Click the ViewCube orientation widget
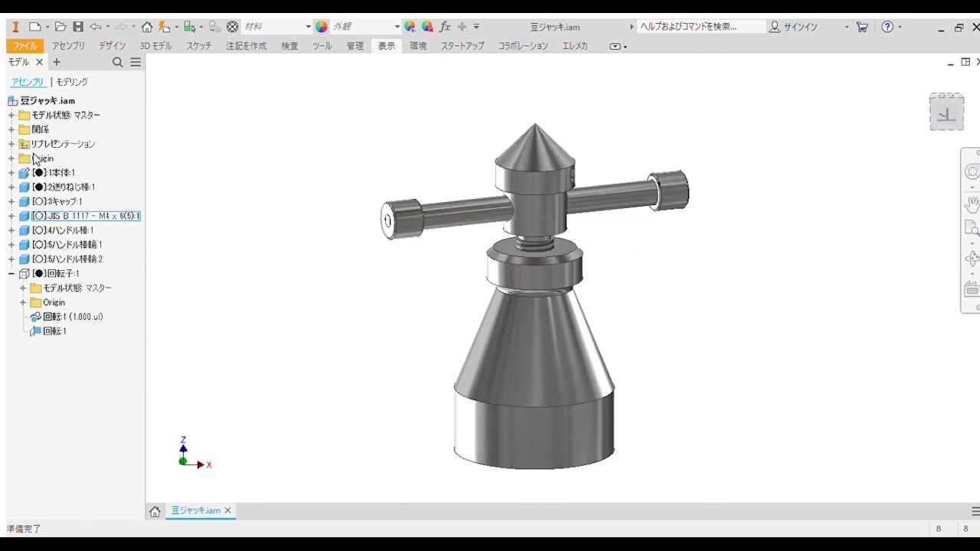The image size is (980, 551). point(946,112)
